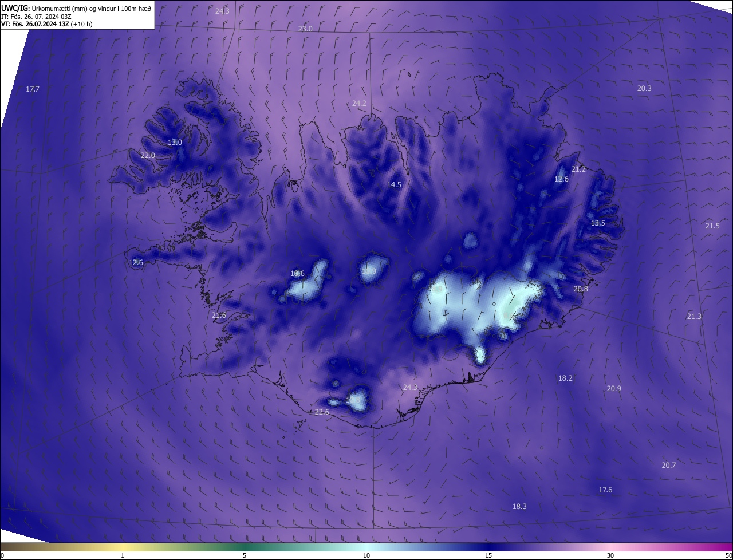Click the 24.2 value label

click(359, 104)
